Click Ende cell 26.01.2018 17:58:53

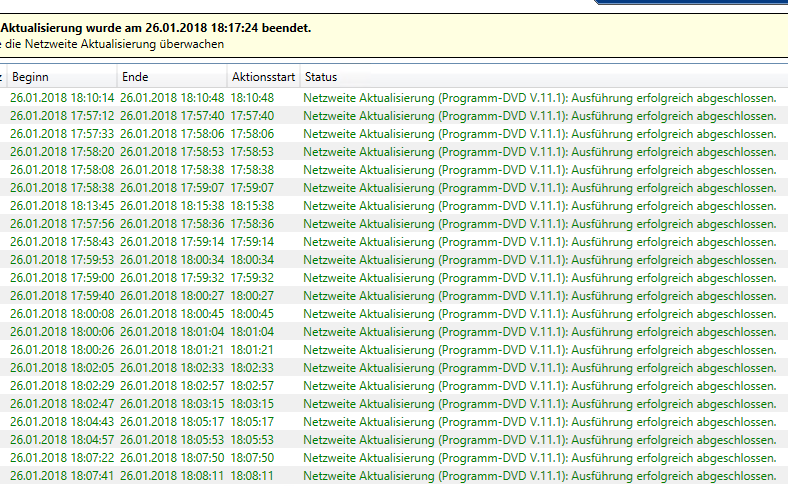coord(172,152)
